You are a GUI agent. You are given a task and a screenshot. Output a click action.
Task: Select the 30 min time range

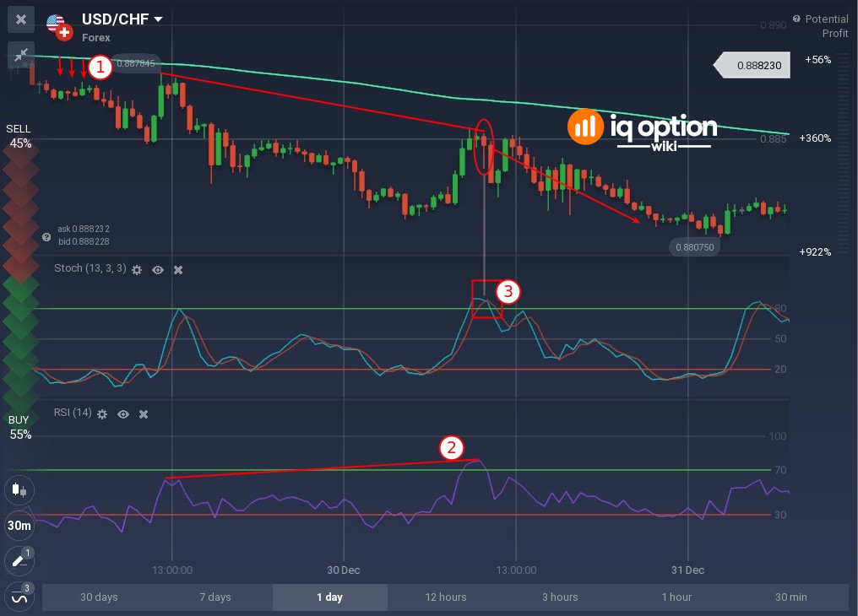point(790,597)
